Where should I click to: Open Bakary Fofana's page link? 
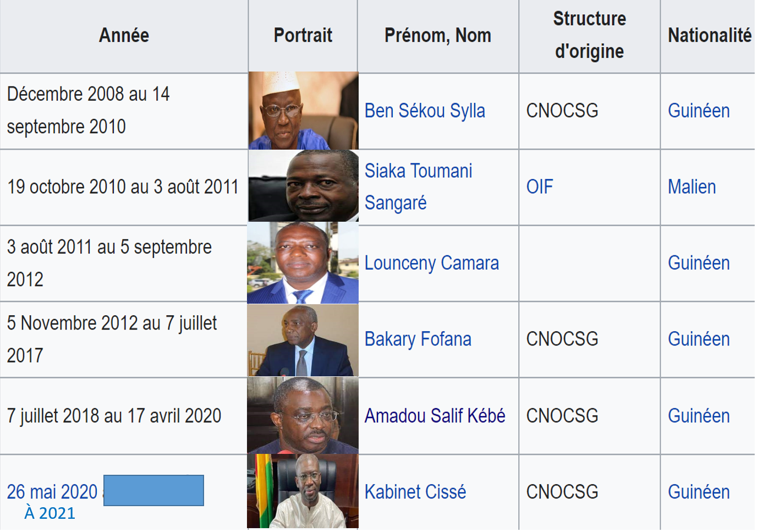418,339
